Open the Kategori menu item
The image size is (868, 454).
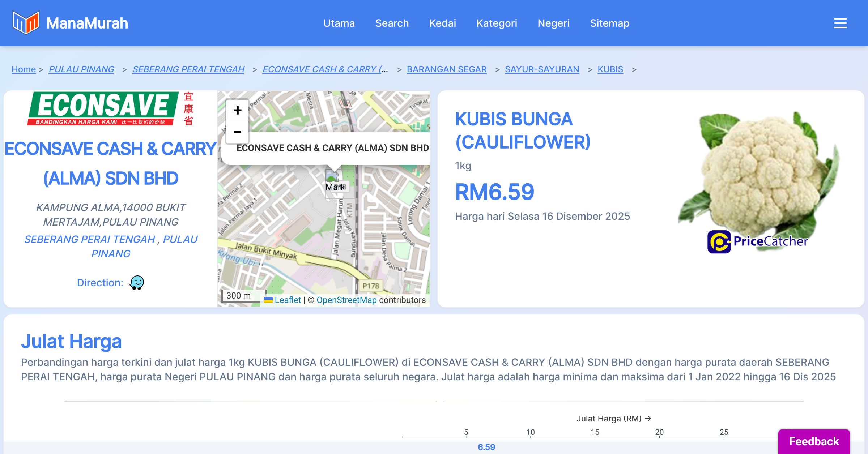tap(497, 23)
